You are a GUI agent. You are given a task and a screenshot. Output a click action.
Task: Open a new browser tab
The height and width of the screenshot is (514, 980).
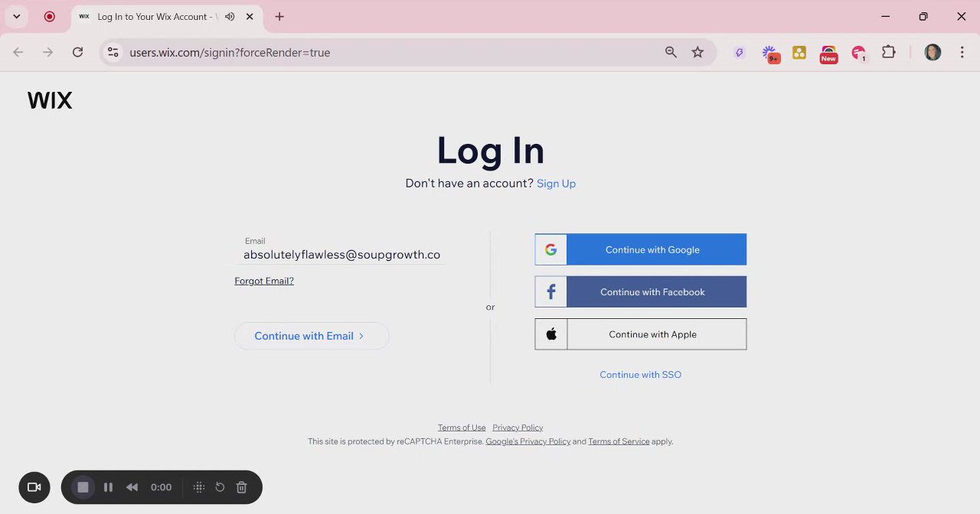(279, 16)
